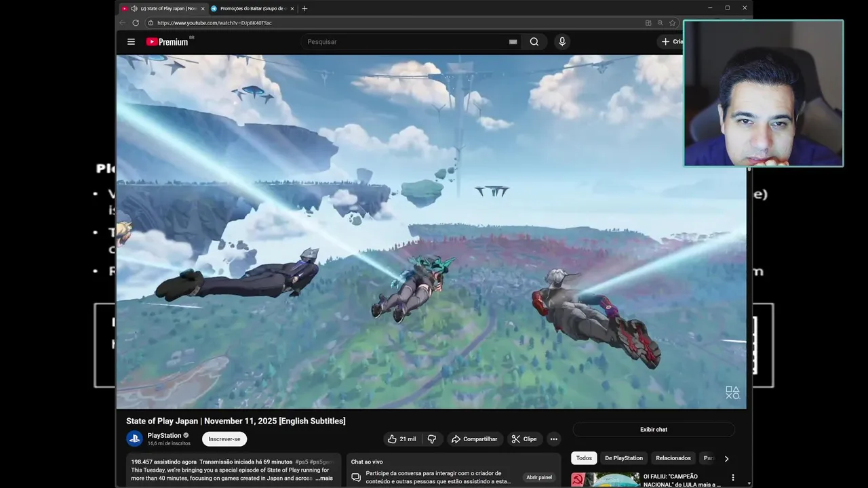Open the PlayStation channel avatar
The height and width of the screenshot is (488, 868).
(134, 439)
